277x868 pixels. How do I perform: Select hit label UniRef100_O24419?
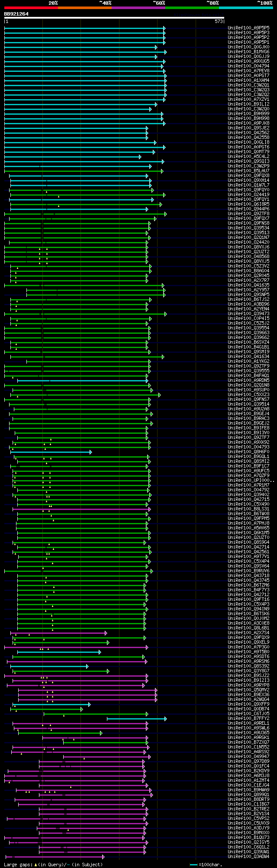(x=248, y=194)
